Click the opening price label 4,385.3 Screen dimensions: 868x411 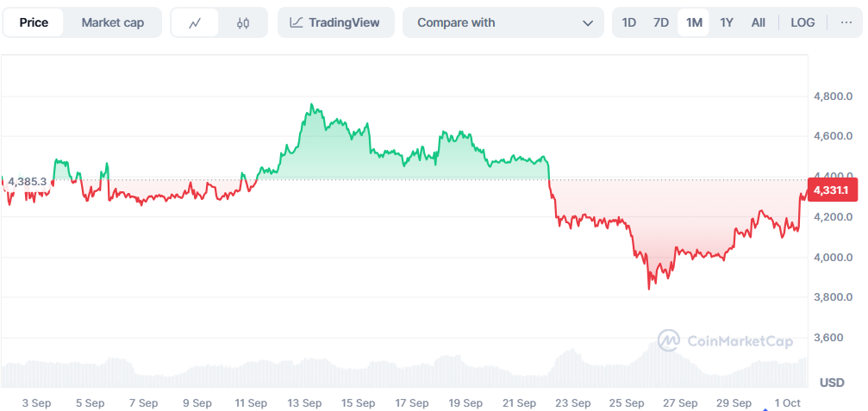(x=26, y=182)
